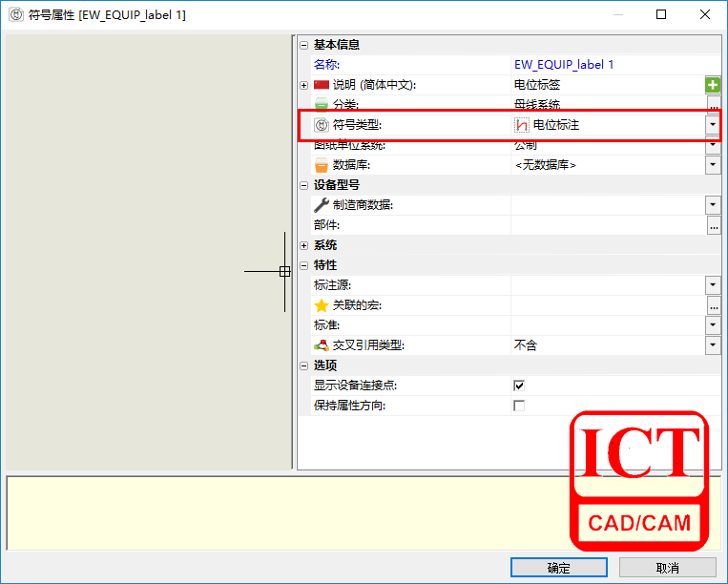Collapse the 基本信息 section
The width and height of the screenshot is (728, 584).
click(x=304, y=45)
